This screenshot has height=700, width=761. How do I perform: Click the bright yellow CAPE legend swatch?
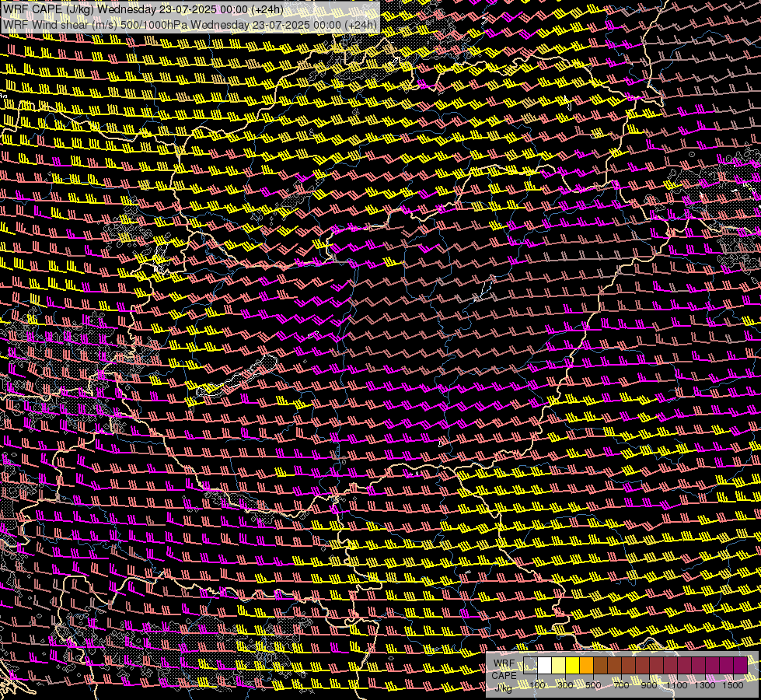point(572,665)
